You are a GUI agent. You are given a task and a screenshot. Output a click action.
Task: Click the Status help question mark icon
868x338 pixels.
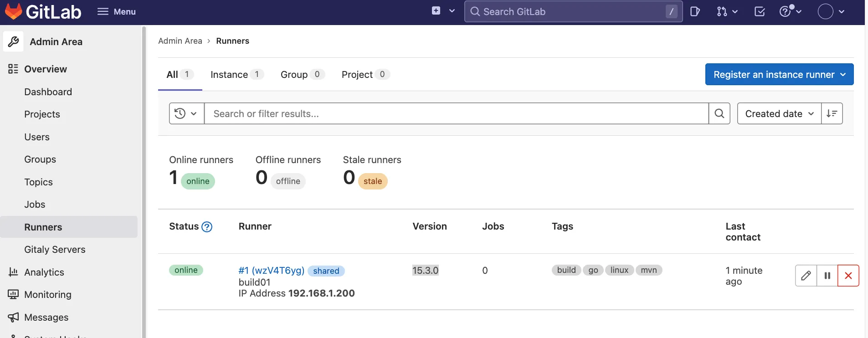click(x=207, y=227)
